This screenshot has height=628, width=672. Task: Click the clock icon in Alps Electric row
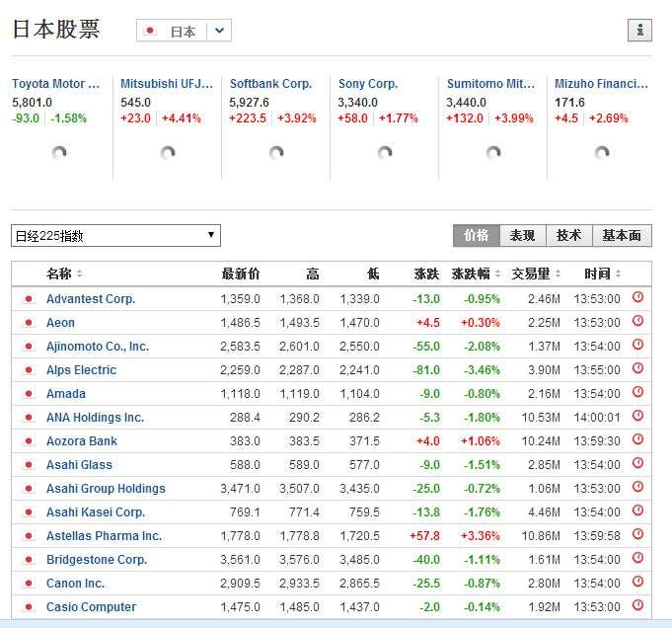click(x=637, y=367)
